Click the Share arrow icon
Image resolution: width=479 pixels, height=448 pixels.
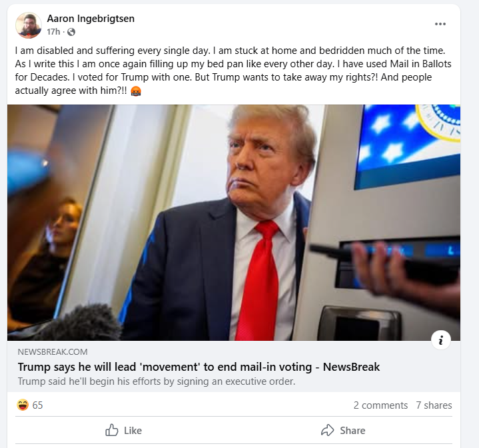(x=328, y=430)
